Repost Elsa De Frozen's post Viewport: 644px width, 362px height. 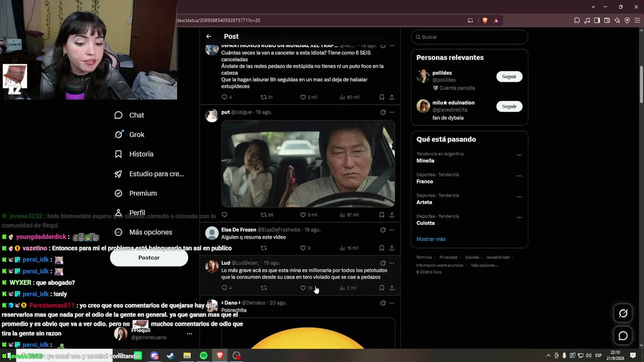264,248
